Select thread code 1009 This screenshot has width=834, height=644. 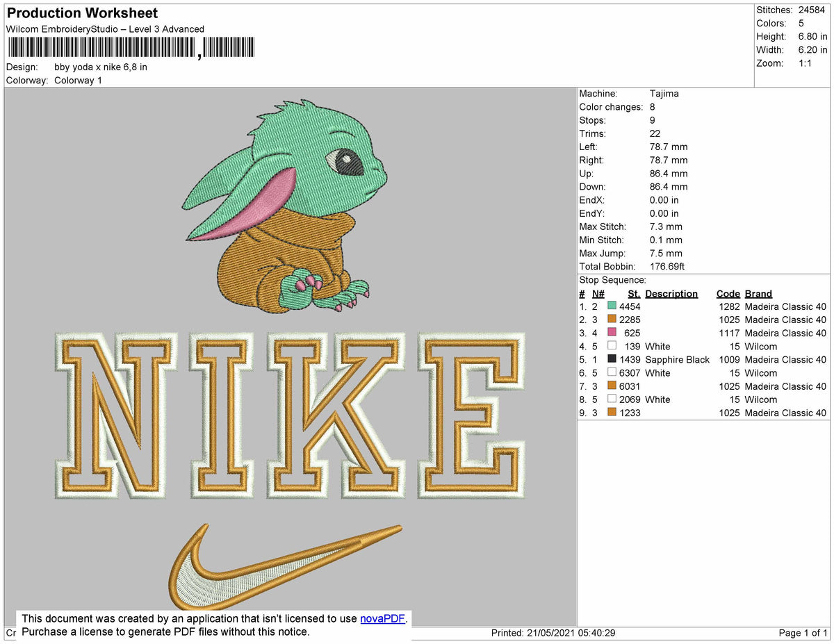(x=729, y=359)
